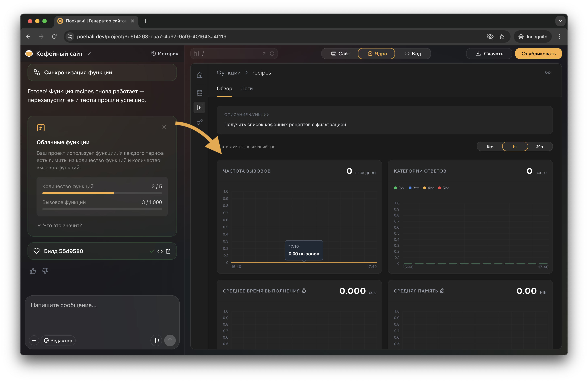588x382 pixels.
Task: Click thumbs down feedback icon
Action: point(45,271)
